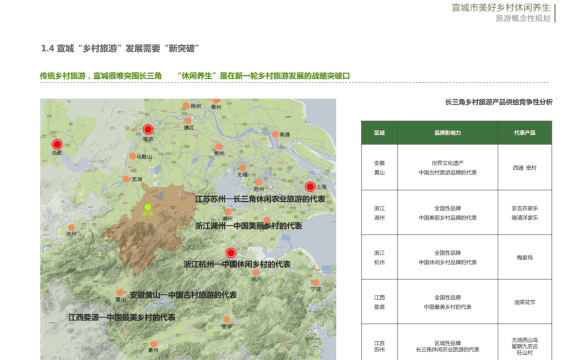Click the green Xuancheng marker
570x360 pixels.
148,207
